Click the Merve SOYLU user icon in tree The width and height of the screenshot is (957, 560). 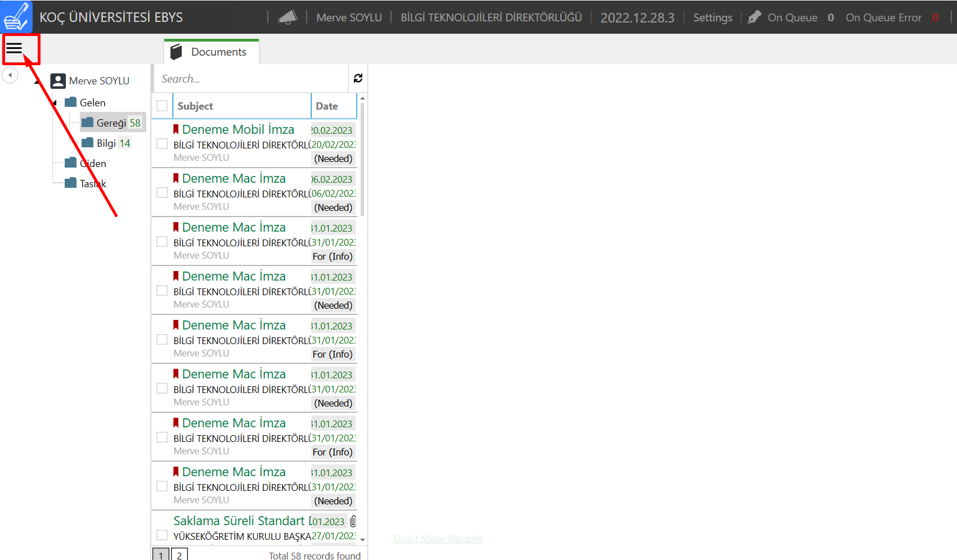click(x=57, y=81)
